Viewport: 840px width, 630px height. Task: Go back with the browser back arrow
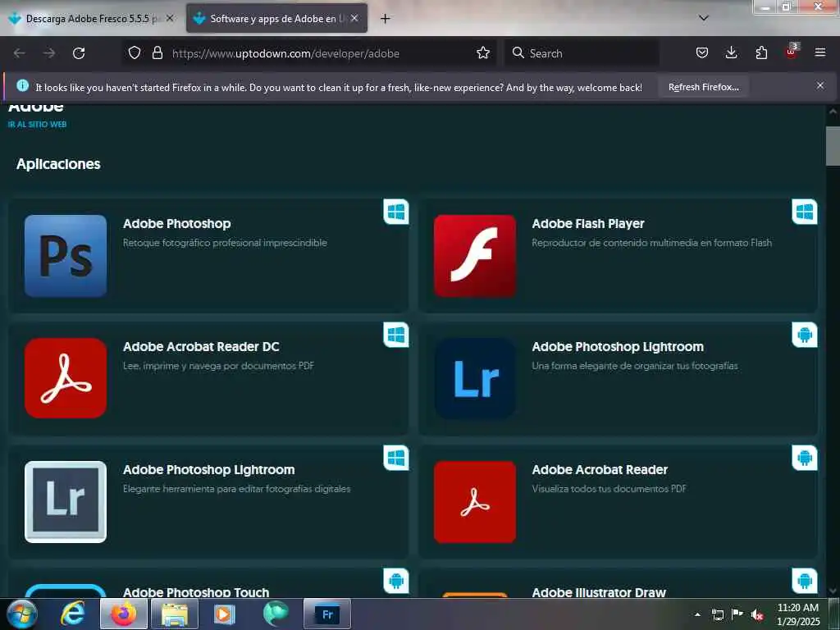pos(20,53)
